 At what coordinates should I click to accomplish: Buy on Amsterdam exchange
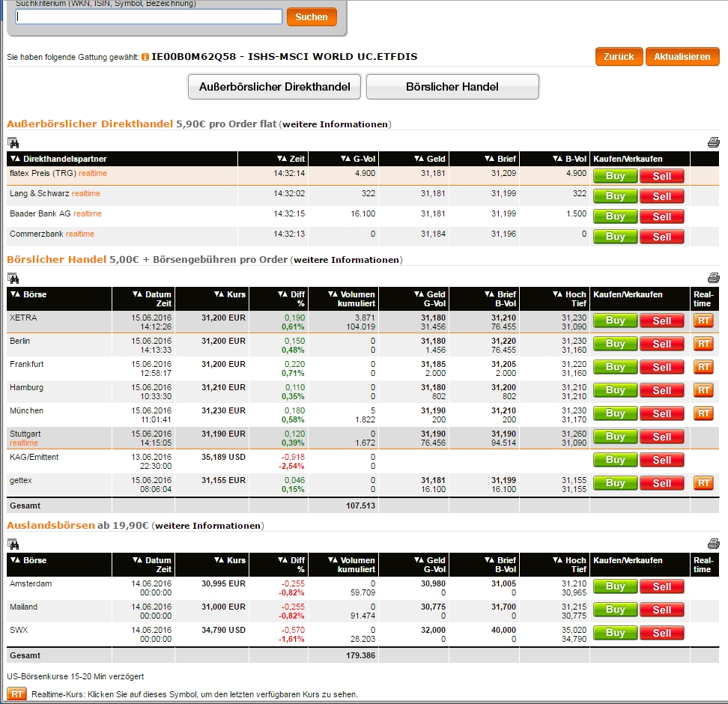(x=615, y=586)
